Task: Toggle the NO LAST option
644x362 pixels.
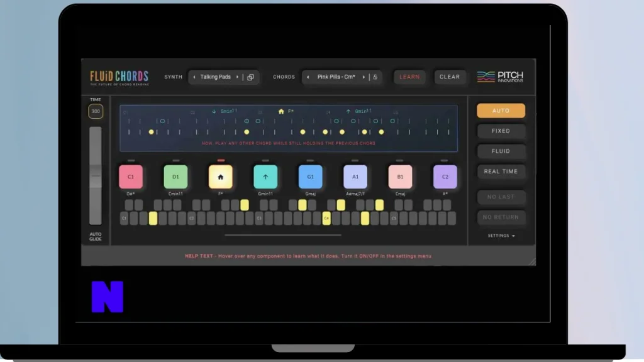Action: pos(501,197)
